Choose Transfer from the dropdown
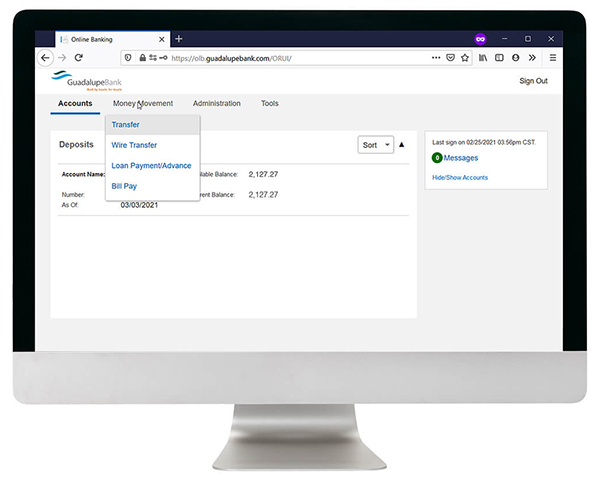 point(153,125)
